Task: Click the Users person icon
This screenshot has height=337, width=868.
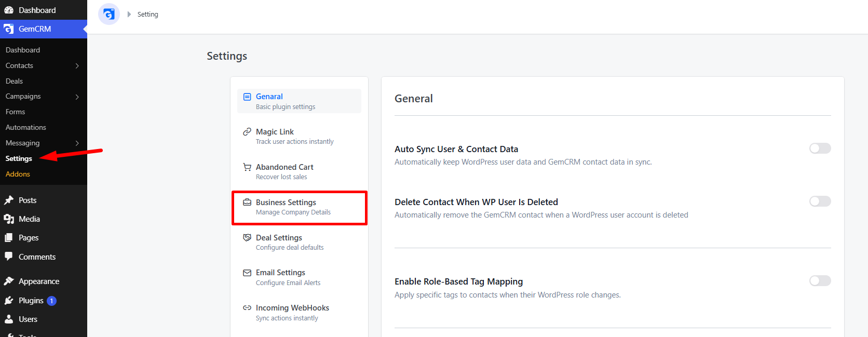Action: click(9, 319)
